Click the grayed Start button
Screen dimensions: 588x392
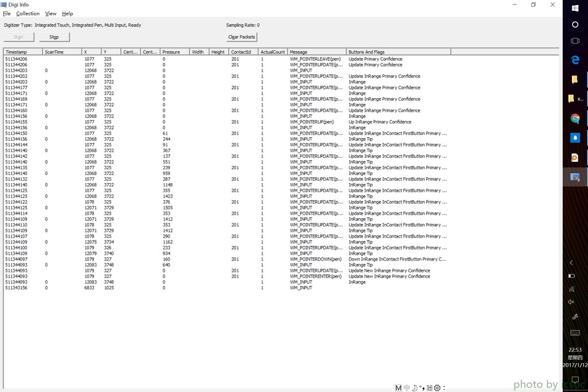(18, 37)
